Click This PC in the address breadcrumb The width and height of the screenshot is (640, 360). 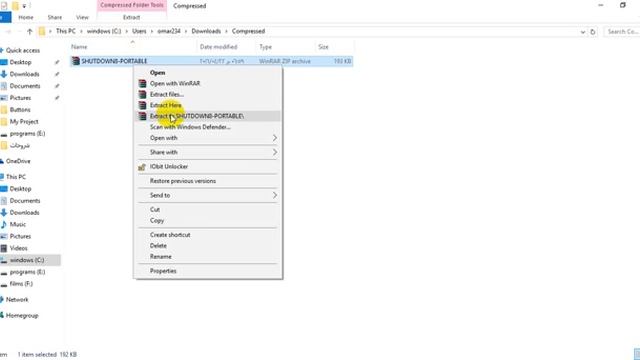pyautogui.click(x=66, y=31)
